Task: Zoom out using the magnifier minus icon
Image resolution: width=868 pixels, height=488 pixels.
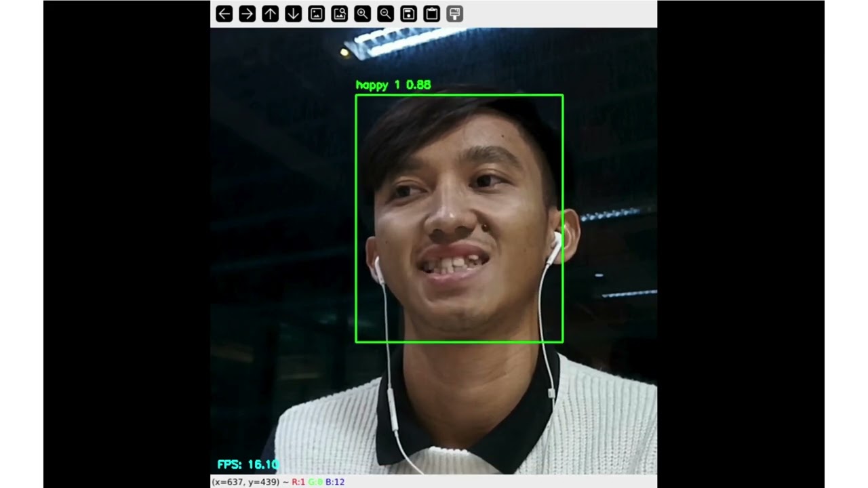Action: [386, 14]
